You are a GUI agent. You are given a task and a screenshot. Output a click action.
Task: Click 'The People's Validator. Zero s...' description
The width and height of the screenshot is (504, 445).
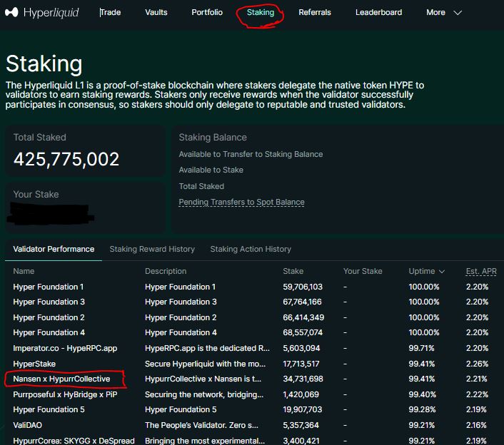pyautogui.click(x=201, y=425)
